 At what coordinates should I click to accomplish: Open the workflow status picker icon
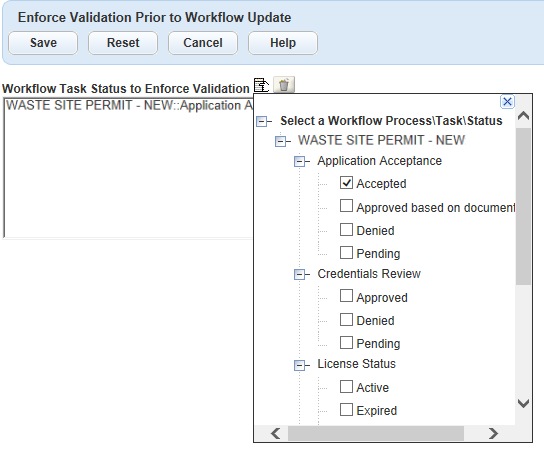tap(262, 85)
